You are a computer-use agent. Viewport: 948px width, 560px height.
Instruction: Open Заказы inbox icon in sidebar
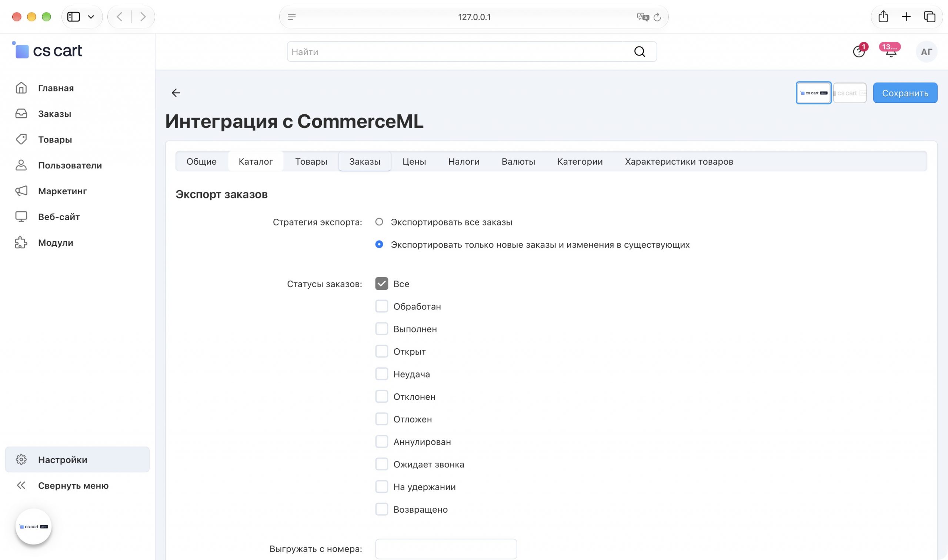(21, 114)
